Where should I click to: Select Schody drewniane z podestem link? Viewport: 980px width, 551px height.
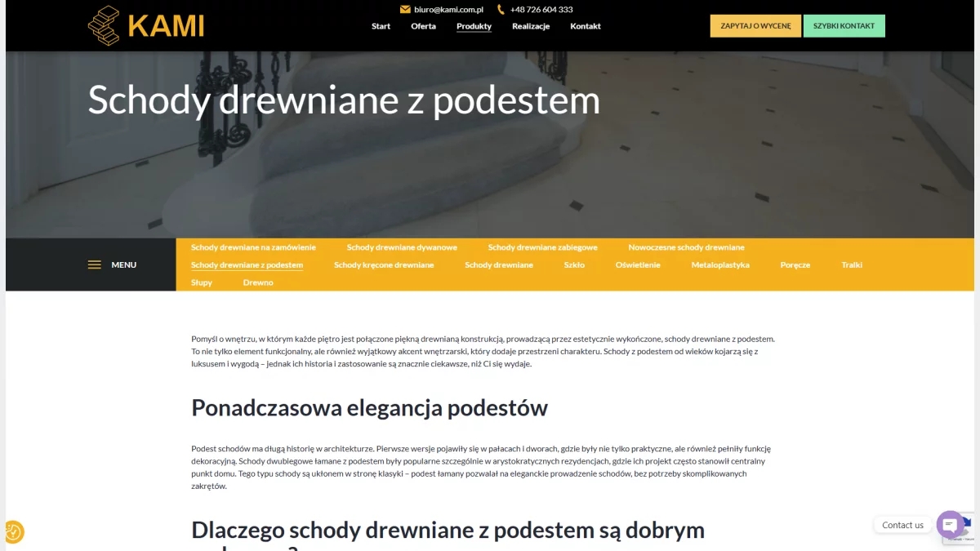click(247, 265)
